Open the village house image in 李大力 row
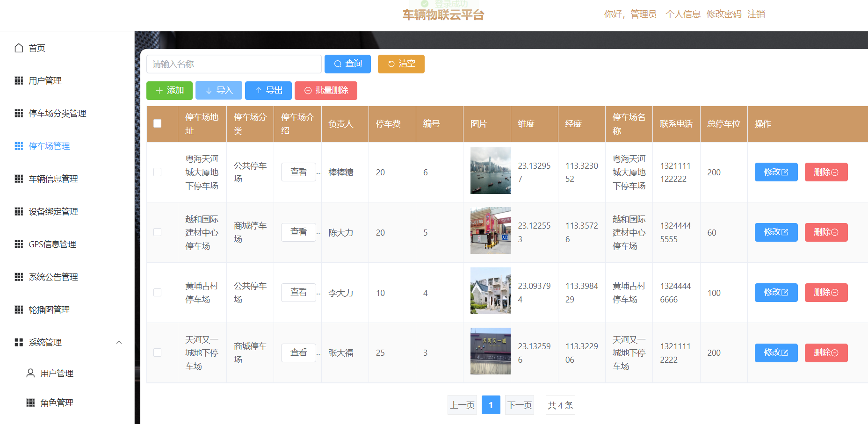The height and width of the screenshot is (424, 868). pyautogui.click(x=491, y=291)
